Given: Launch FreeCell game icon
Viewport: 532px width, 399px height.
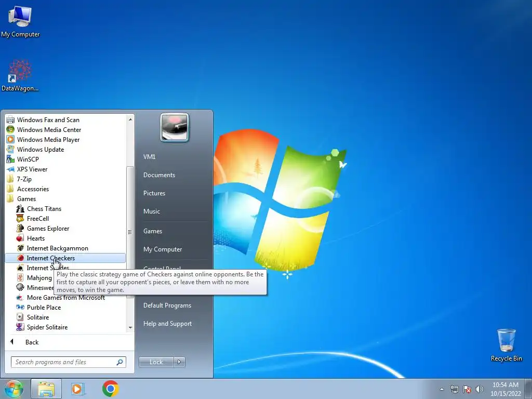Looking at the screenshot, I should pyautogui.click(x=20, y=219).
